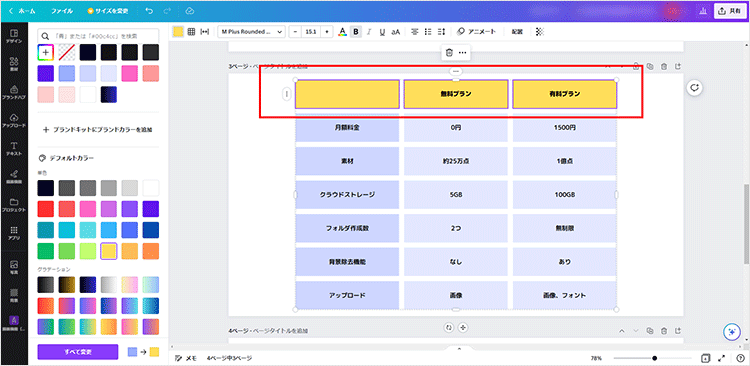
Task: Adjust the zoom slider handle
Action: tap(654, 358)
